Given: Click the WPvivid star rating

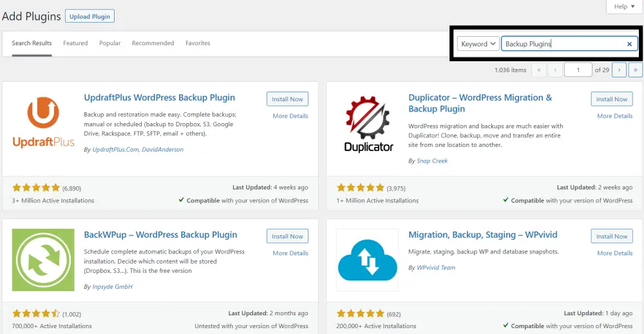Looking at the screenshot, I should click(361, 314).
